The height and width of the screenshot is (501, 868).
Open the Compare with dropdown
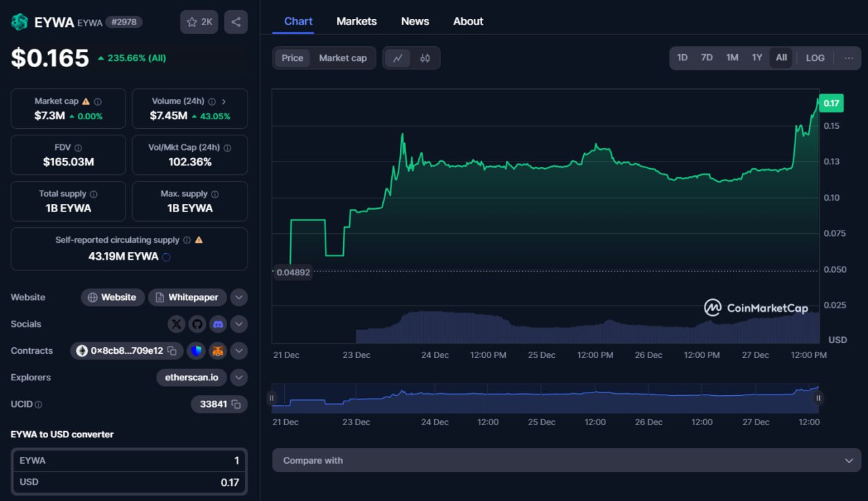[567, 460]
